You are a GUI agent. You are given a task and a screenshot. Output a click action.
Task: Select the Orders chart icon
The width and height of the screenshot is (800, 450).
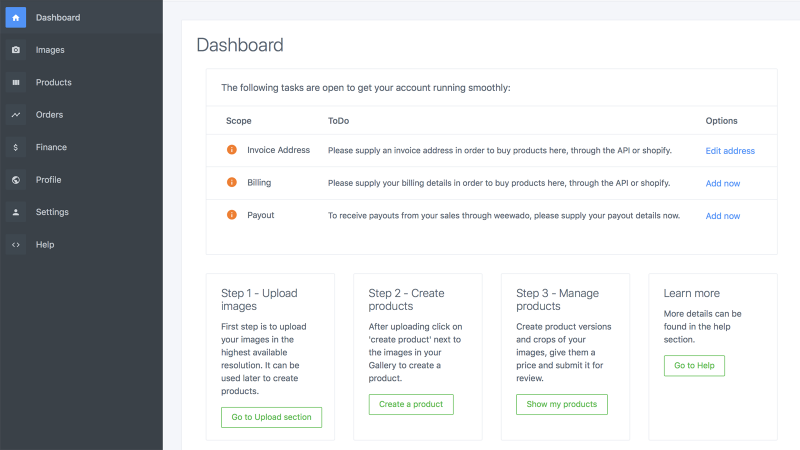click(16, 115)
